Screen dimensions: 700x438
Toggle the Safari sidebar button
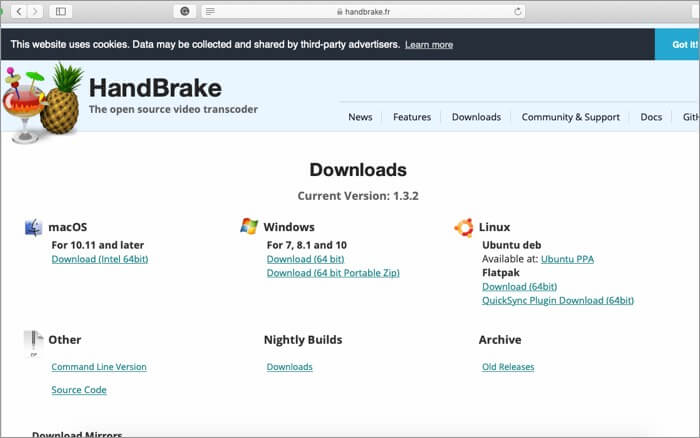point(60,11)
